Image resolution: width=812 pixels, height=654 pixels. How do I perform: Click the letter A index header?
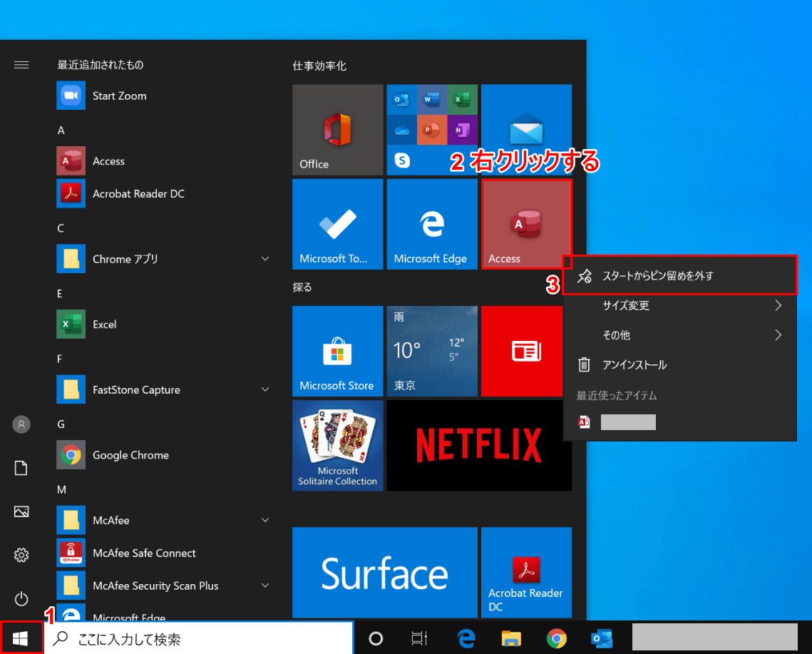pyautogui.click(x=61, y=130)
